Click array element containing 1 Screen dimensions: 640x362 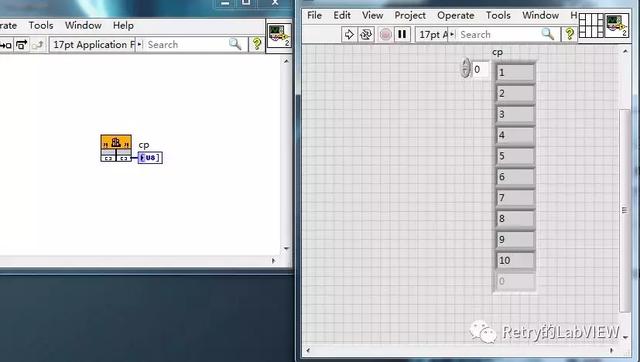pyautogui.click(x=515, y=73)
